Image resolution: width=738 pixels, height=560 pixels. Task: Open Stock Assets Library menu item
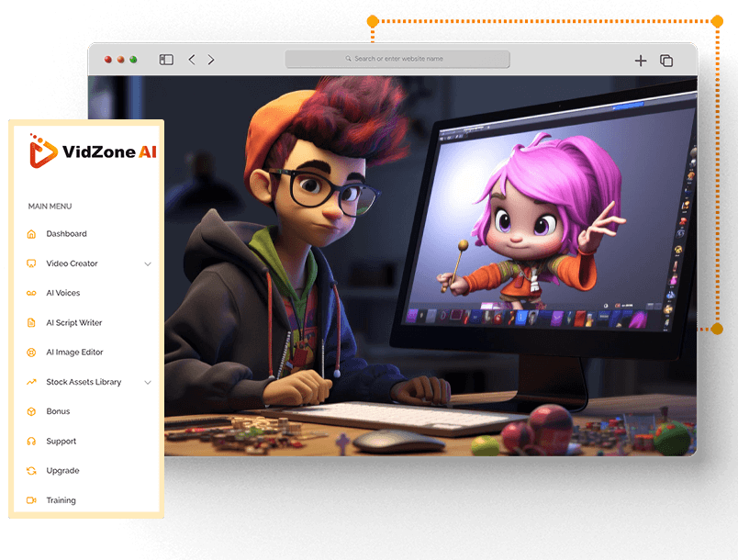point(84,382)
